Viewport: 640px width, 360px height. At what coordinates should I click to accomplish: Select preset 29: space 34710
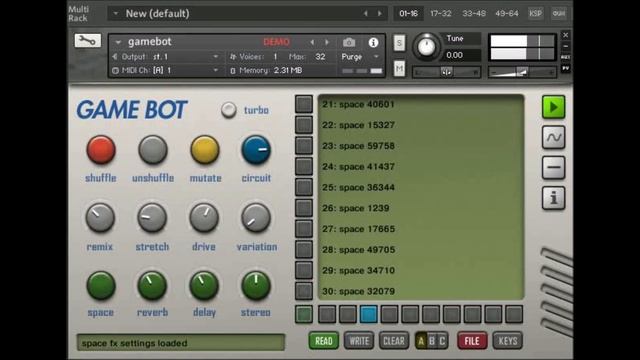tap(358, 271)
